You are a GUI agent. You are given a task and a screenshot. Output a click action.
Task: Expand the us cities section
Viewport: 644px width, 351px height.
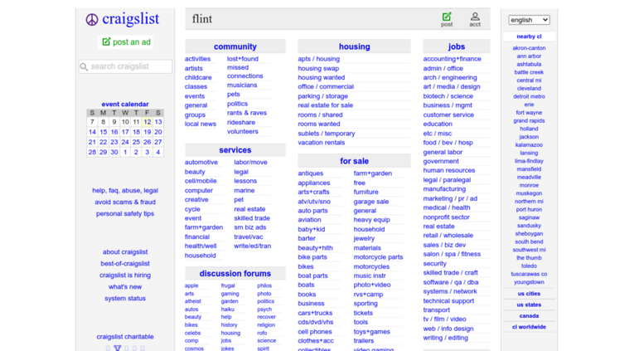pyautogui.click(x=529, y=294)
